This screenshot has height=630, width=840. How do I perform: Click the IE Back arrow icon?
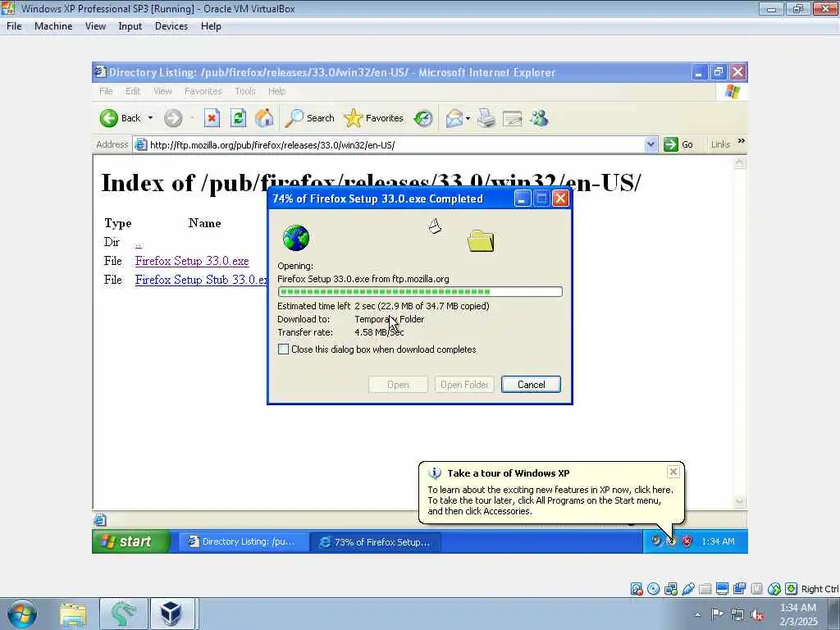tap(109, 118)
